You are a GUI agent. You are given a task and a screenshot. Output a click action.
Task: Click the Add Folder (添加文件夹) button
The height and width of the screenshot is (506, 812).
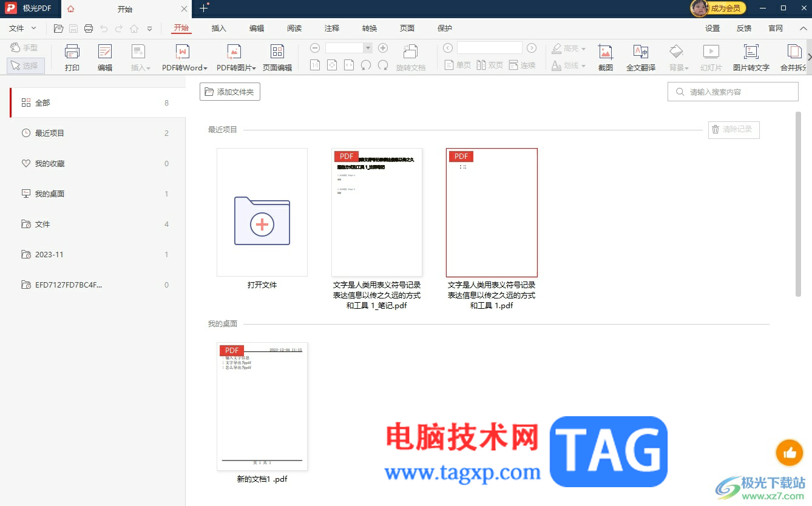[230, 92]
